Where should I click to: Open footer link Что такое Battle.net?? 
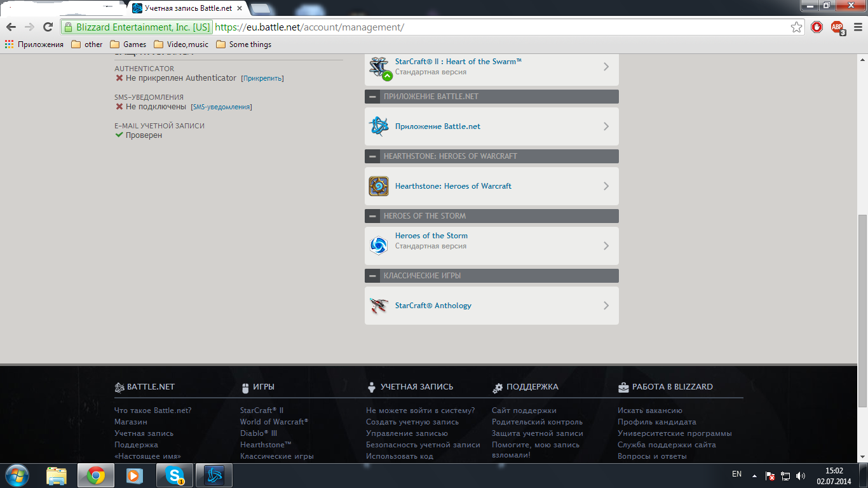(153, 410)
